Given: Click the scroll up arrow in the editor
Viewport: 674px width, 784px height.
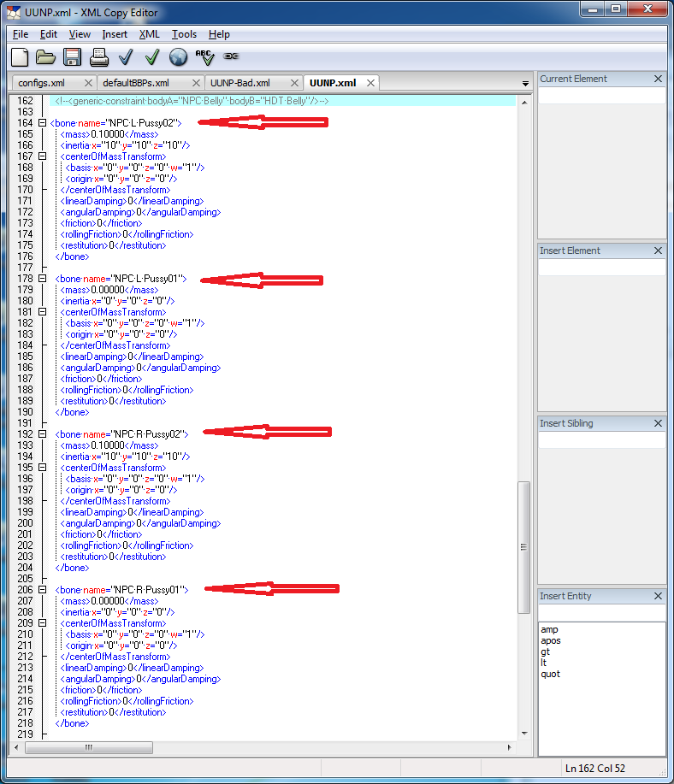Looking at the screenshot, I should (524, 103).
